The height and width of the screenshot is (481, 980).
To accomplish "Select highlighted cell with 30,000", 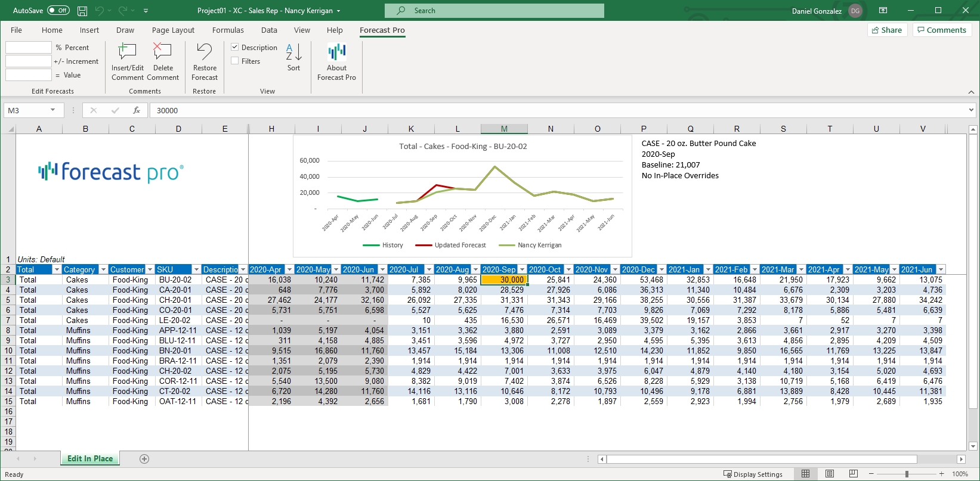I will click(504, 280).
